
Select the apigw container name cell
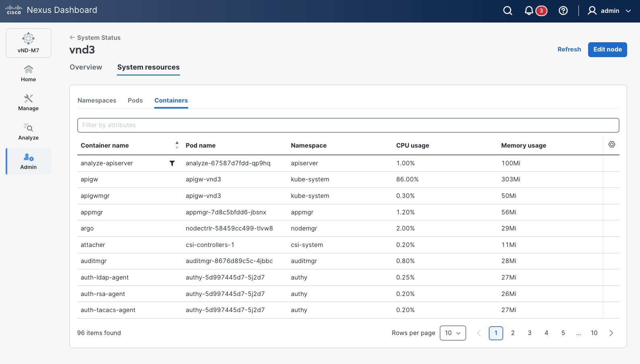pos(89,179)
